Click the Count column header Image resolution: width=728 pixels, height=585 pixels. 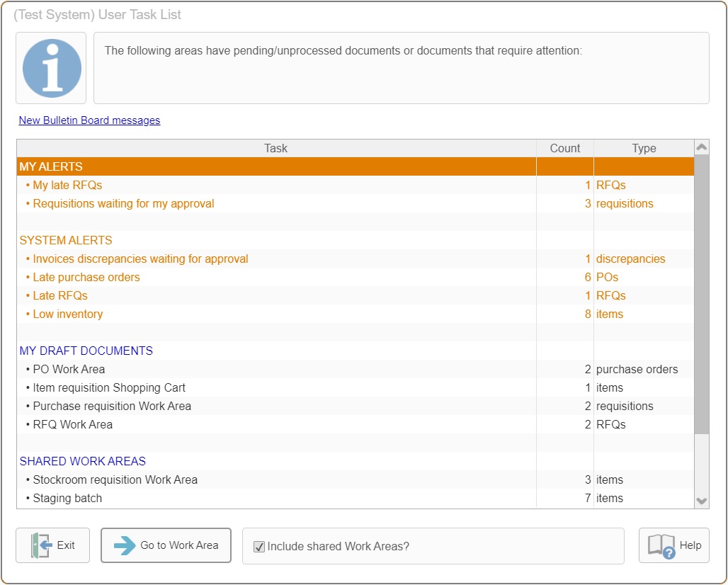(x=564, y=148)
